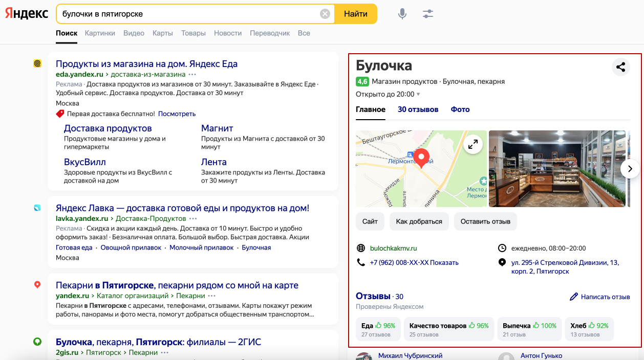644x360 pixels.
Task: Share the Булочка business card
Action: click(620, 67)
